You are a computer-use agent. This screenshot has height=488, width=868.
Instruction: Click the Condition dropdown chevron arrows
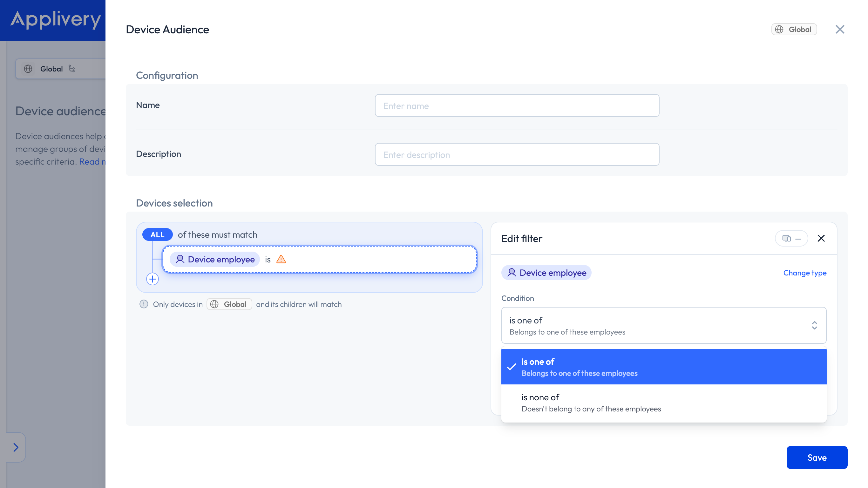click(x=814, y=325)
